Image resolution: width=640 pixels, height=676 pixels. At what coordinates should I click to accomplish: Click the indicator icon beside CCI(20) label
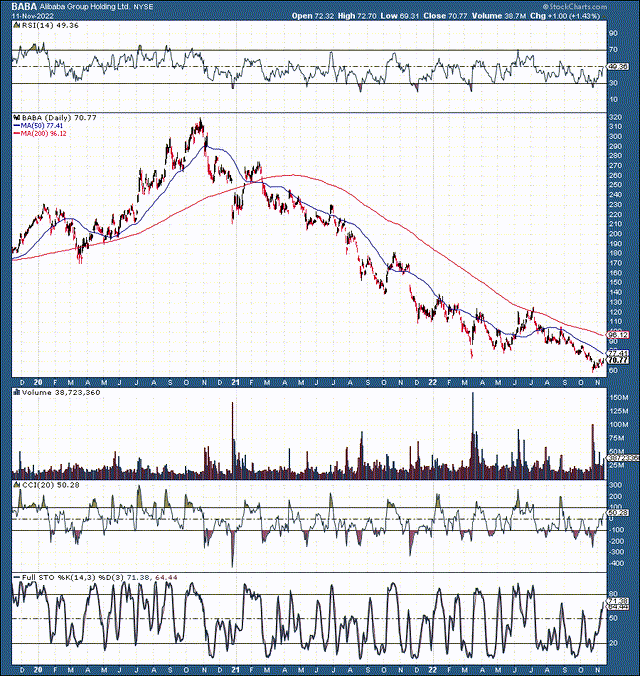tap(17, 485)
